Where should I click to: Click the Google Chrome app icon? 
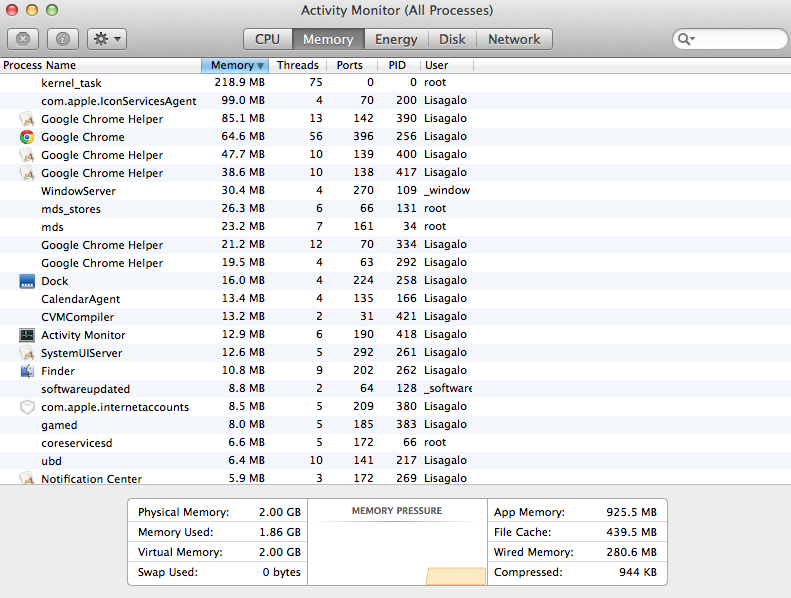(x=27, y=137)
